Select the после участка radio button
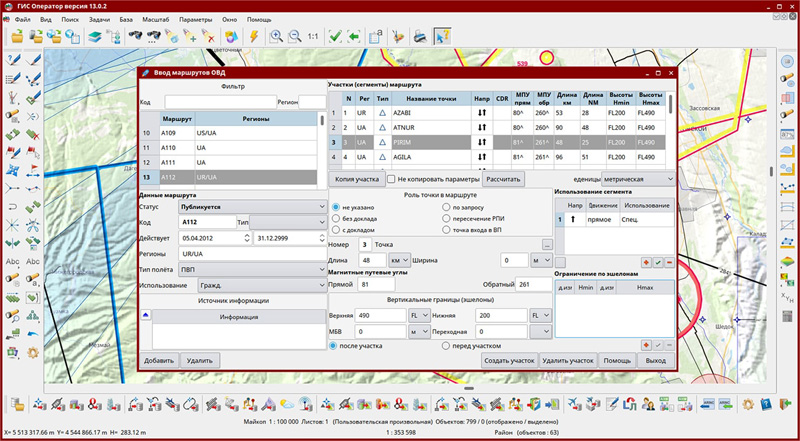 pyautogui.click(x=334, y=346)
